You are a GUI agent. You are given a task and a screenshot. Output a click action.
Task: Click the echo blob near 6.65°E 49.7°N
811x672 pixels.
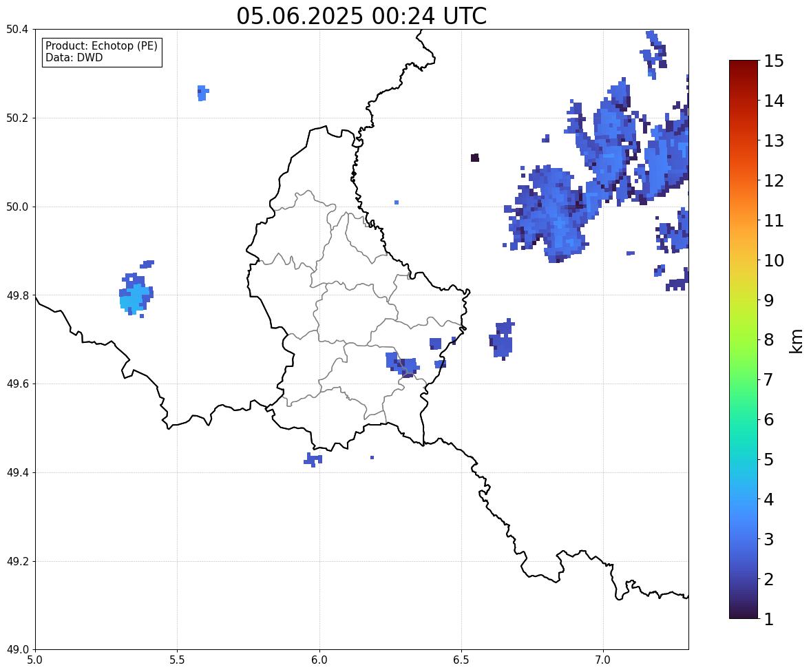(502, 339)
